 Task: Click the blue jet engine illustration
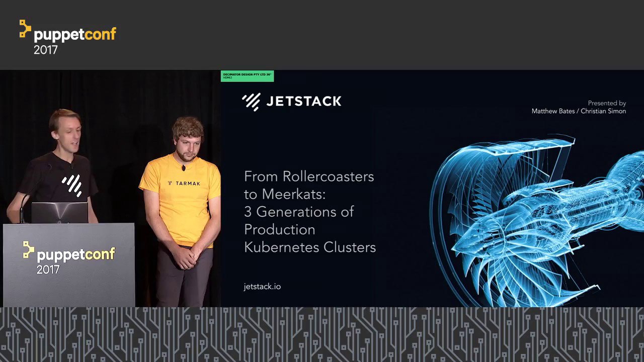(536, 220)
